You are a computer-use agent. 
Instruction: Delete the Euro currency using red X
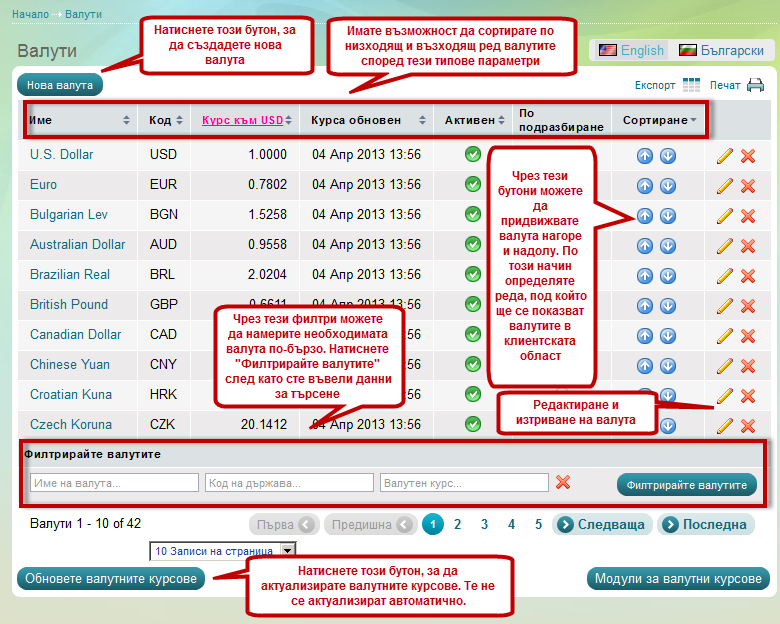(747, 185)
